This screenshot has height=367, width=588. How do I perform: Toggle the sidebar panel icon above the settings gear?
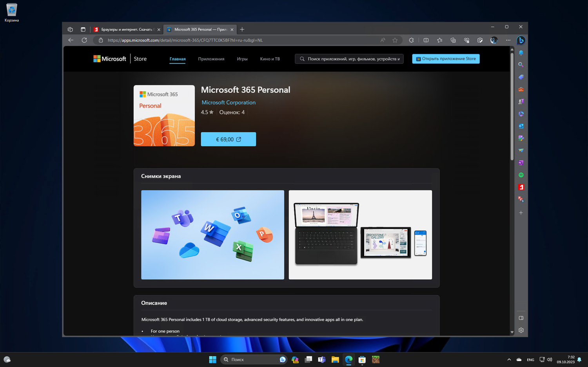(521, 318)
